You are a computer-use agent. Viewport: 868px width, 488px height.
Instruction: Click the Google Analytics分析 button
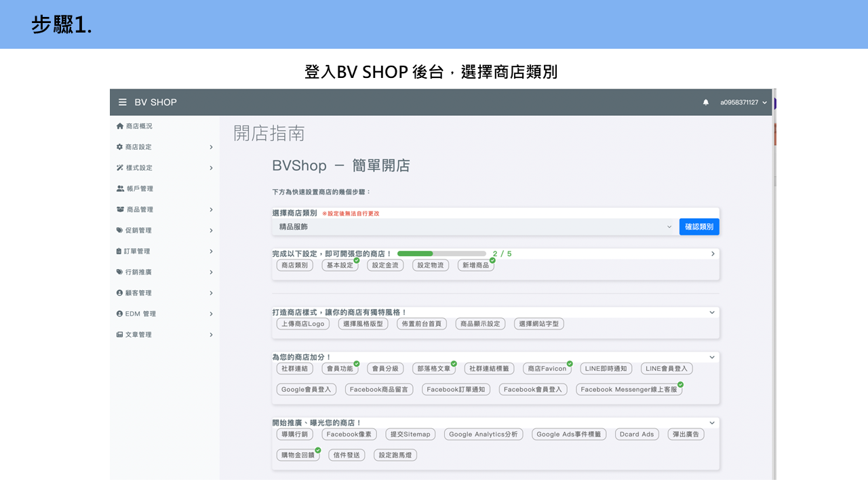click(x=484, y=434)
